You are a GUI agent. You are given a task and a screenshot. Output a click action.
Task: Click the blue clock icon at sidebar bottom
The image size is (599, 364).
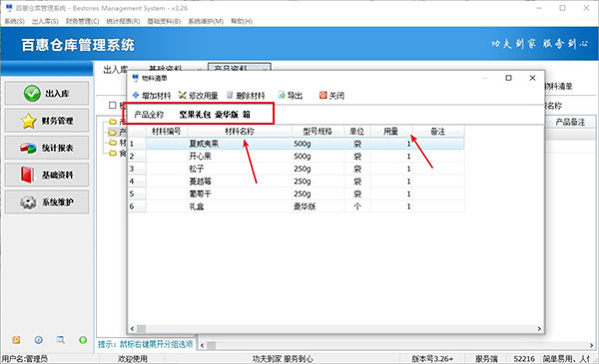(39, 340)
